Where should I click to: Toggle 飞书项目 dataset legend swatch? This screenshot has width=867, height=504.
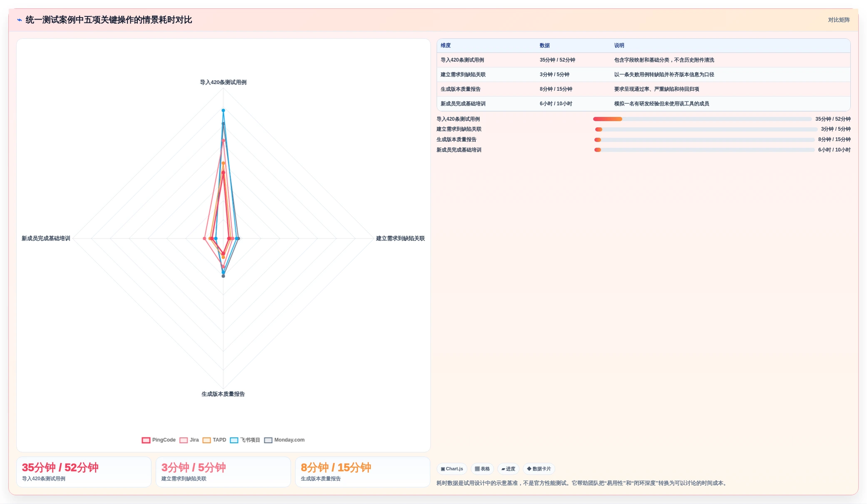pos(234,440)
